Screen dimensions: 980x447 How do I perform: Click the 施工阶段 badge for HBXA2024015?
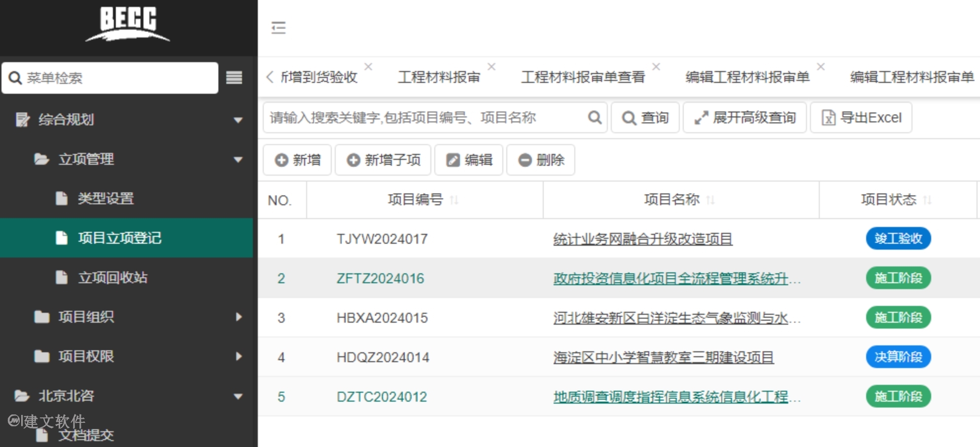898,317
